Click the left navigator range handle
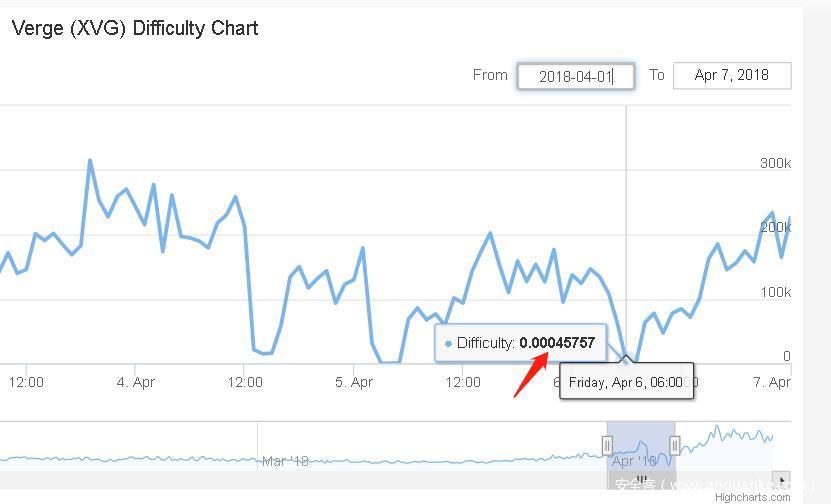 pos(607,446)
